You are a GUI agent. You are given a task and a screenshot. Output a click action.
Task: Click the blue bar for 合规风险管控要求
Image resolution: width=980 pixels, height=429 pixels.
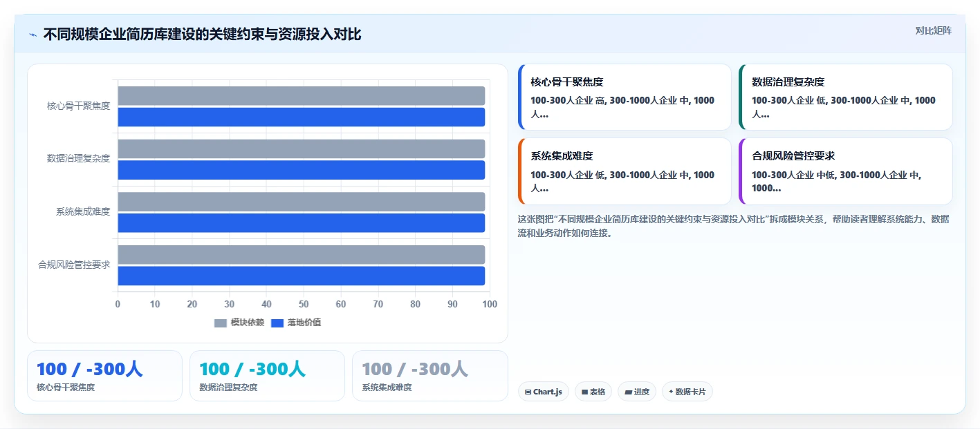click(x=302, y=276)
